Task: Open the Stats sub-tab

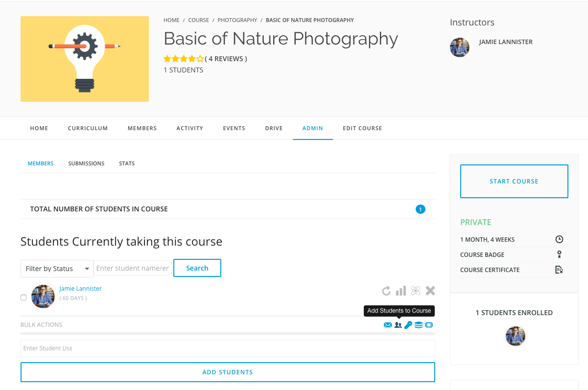Action: 127,163
